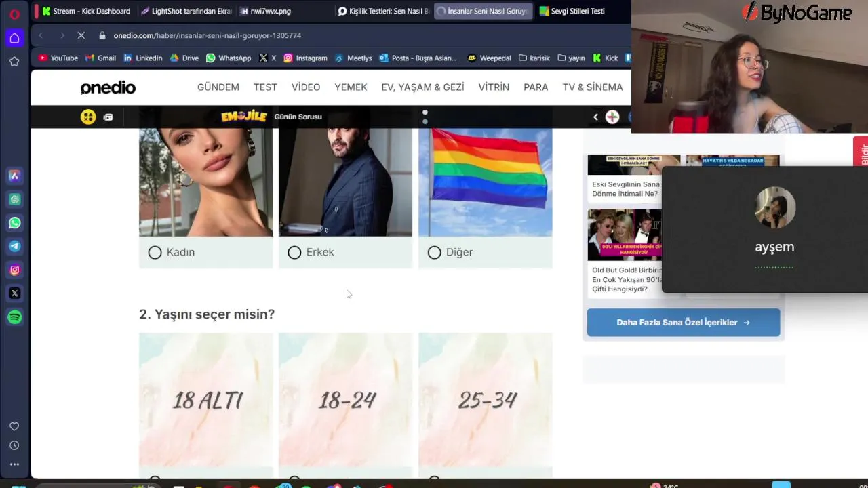Viewport: 868px width, 488px height.
Task: Click the Günün Sorusu link
Action: 298,117
